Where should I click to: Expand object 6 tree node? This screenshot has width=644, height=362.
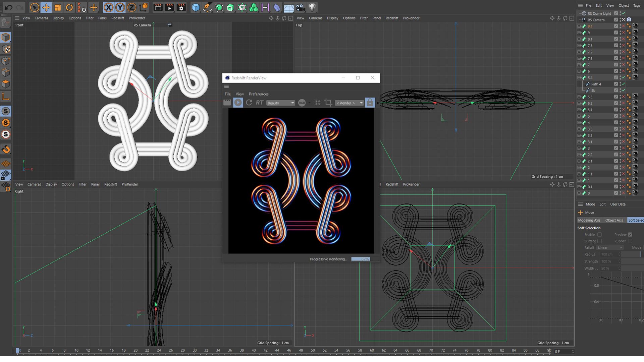click(579, 71)
